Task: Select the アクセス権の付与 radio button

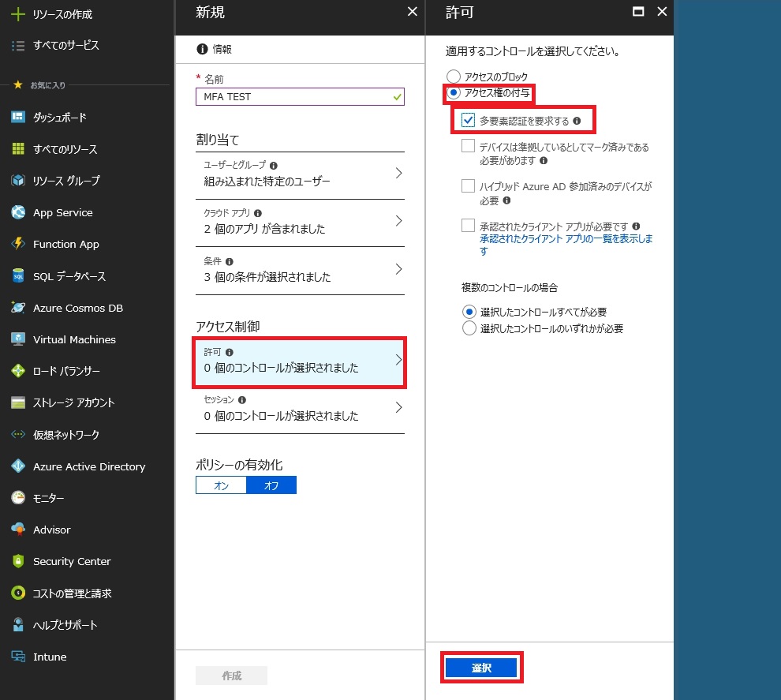Action: coord(454,92)
